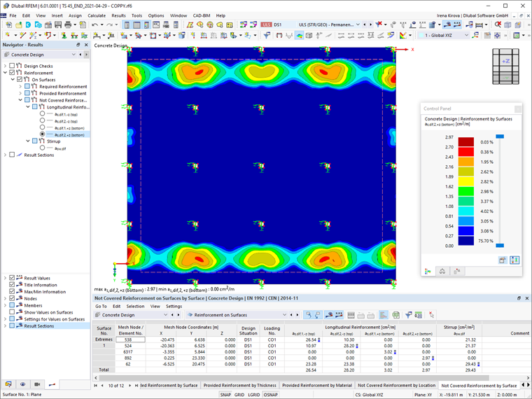Click the upper blue slider handle on color scale

[500, 136]
